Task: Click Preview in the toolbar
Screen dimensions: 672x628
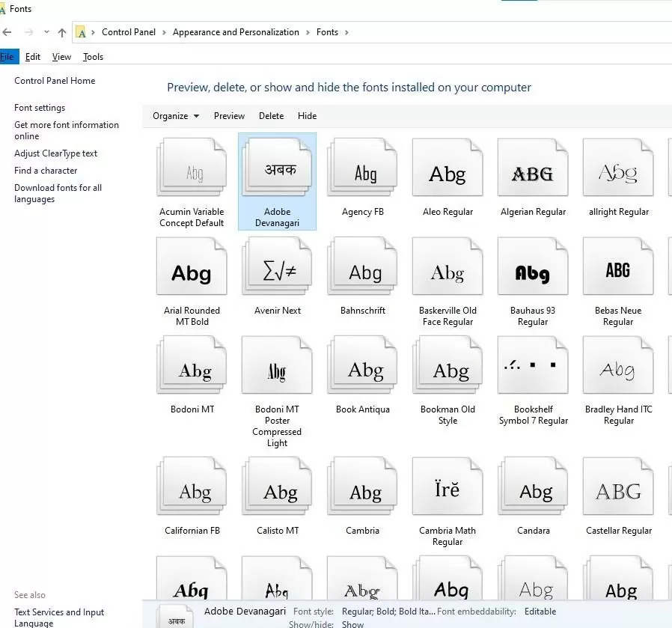Action: 229,116
